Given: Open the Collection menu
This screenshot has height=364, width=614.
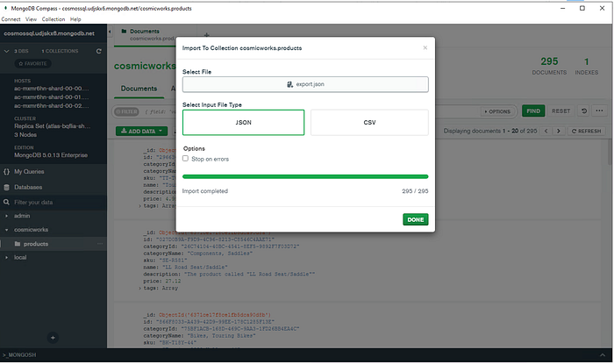Looking at the screenshot, I should coord(54,19).
